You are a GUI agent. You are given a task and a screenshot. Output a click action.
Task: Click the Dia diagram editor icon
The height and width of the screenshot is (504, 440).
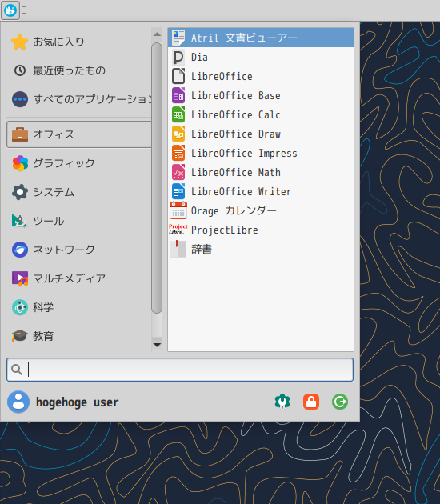pos(178,58)
